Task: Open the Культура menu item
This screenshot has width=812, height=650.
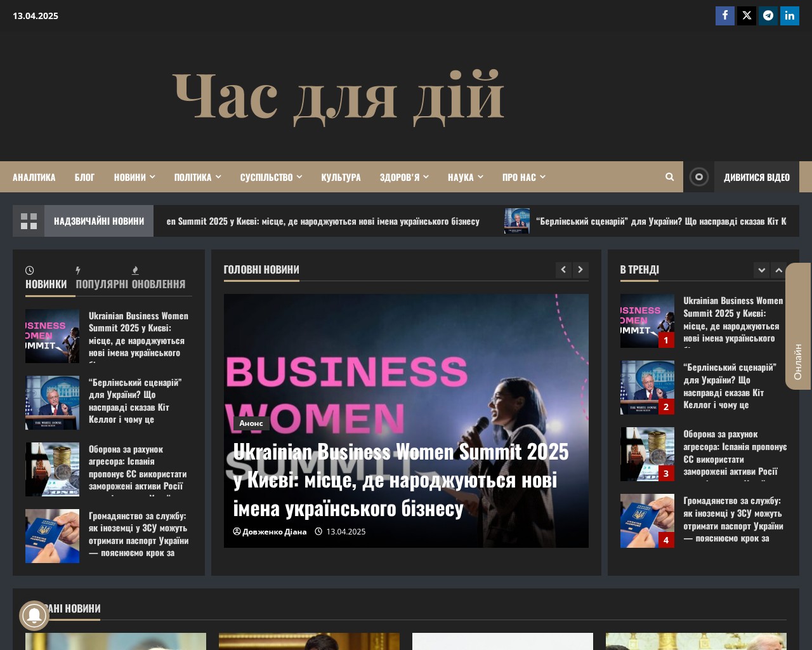Action: pos(341,177)
